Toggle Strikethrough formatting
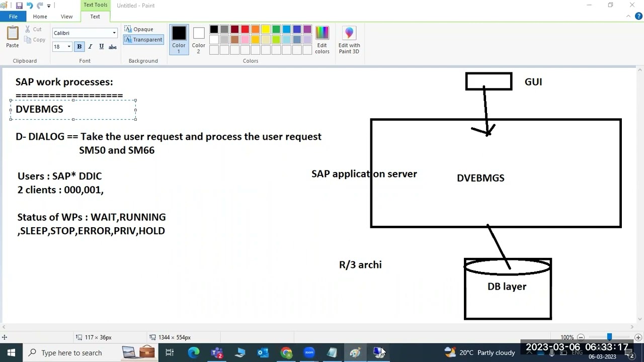The image size is (644, 362). tap(113, 47)
